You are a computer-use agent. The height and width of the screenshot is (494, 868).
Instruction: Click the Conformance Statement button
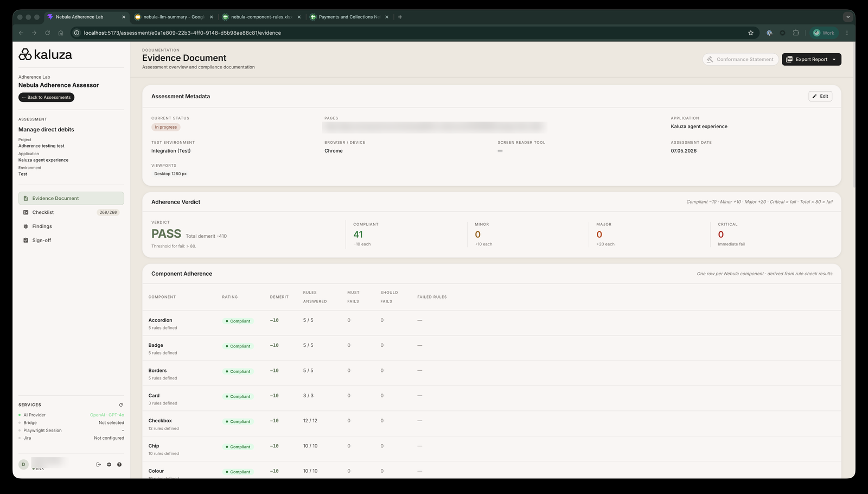(x=741, y=59)
